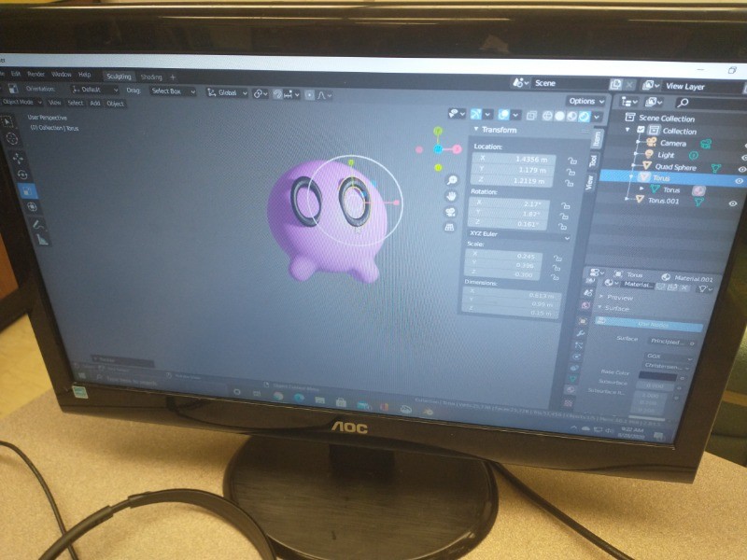
Task: Switch to the Sculpting workspace tab
Action: pos(119,77)
